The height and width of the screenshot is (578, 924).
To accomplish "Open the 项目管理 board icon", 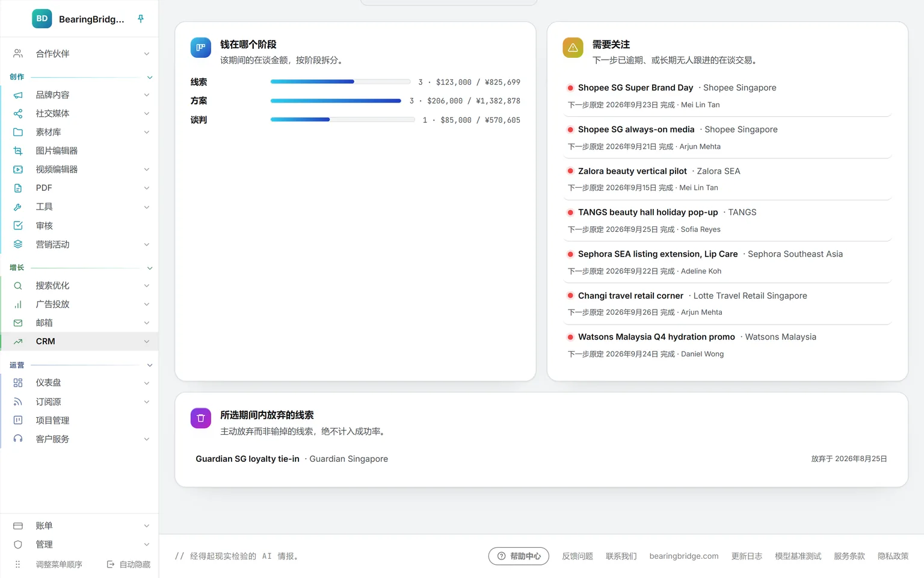I will 18,420.
